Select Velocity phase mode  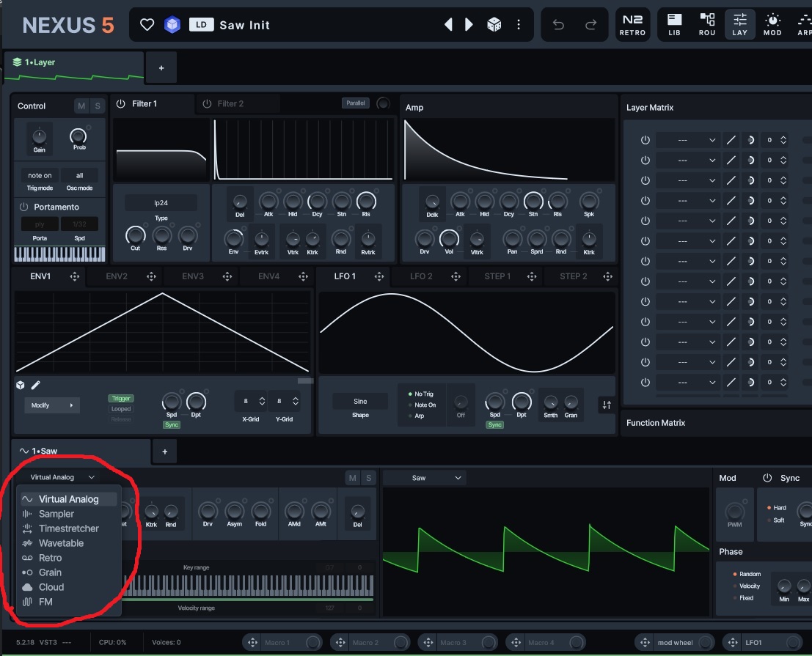[x=746, y=586]
